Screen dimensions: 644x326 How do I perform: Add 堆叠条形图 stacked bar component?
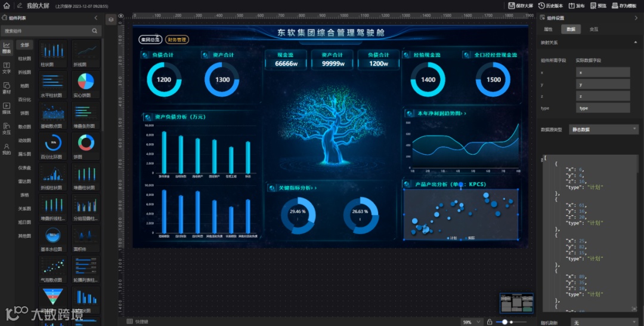(86, 115)
